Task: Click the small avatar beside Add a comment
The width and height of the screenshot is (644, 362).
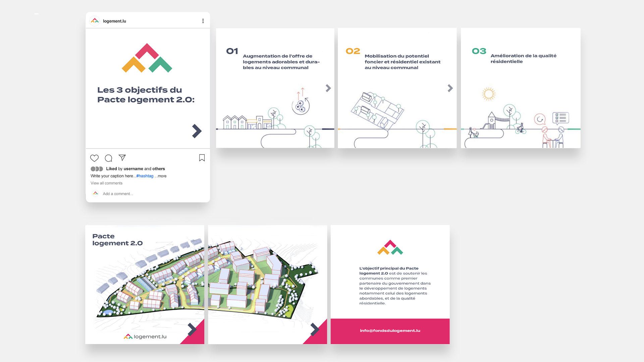Action: tap(96, 193)
